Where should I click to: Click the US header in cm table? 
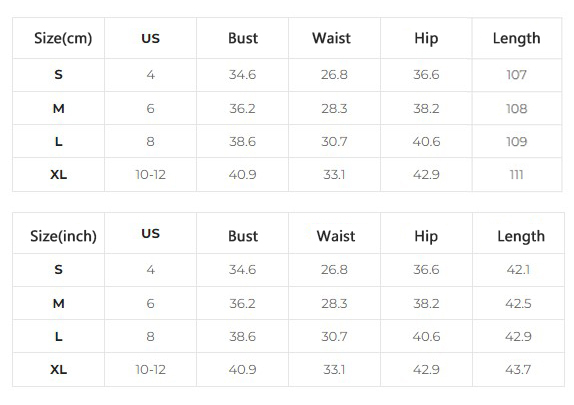150,38
